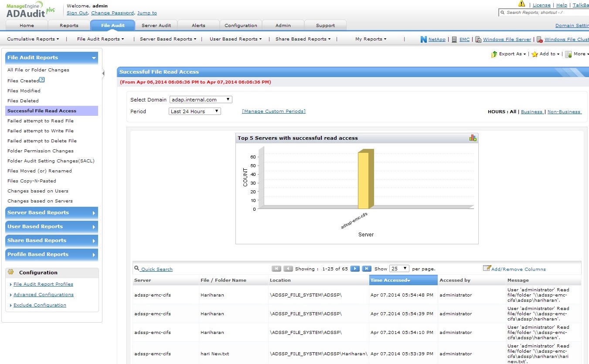Switch to the Server Audit tab

[x=156, y=25]
